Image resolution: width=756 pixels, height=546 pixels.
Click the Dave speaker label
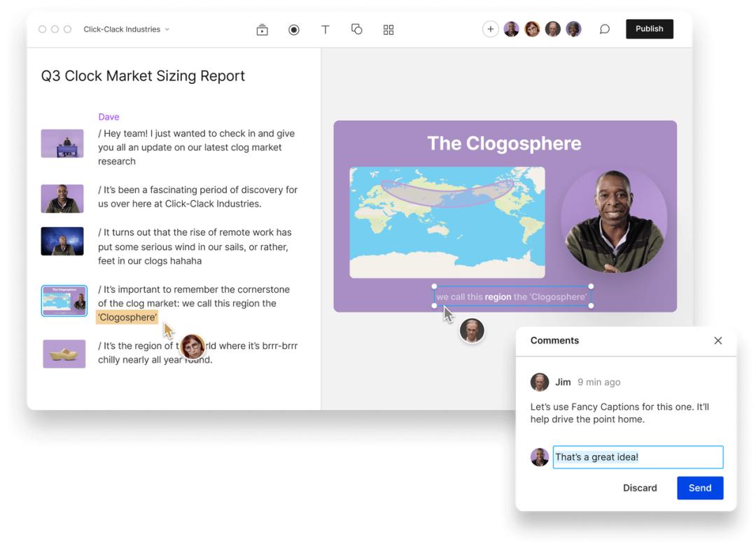(x=108, y=117)
